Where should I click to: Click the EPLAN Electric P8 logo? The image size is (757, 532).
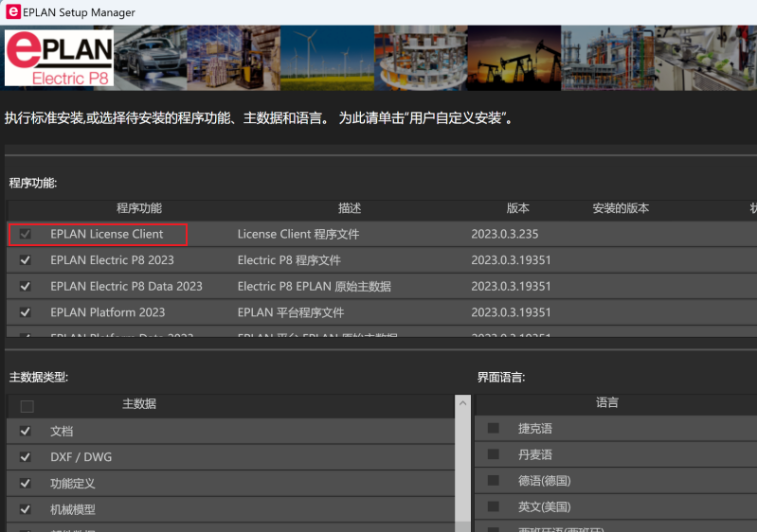[x=59, y=59]
